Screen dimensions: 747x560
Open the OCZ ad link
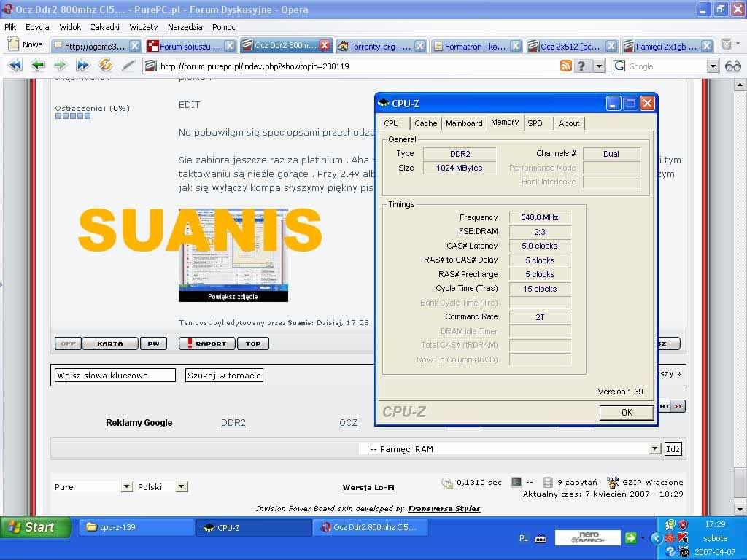(348, 422)
